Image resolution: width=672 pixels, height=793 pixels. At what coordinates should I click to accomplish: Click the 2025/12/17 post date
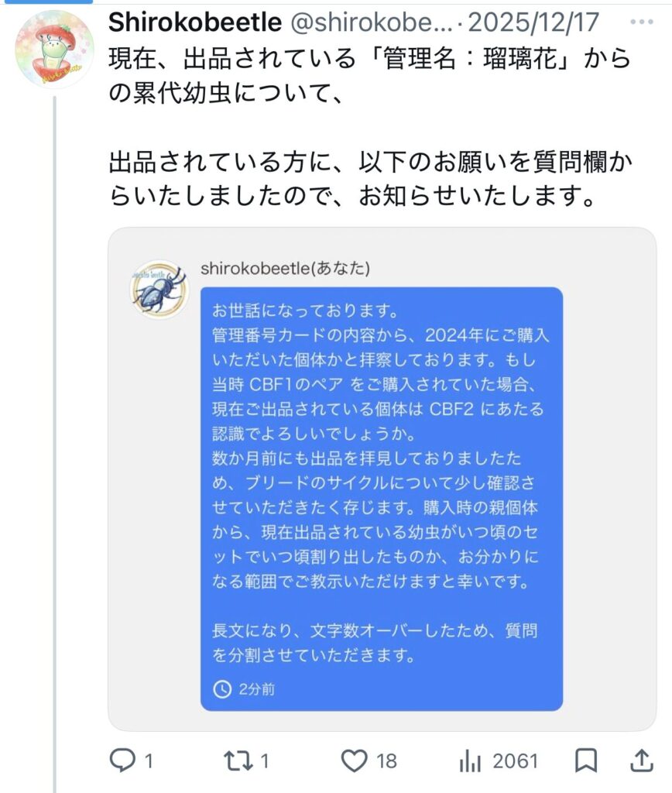point(534,22)
